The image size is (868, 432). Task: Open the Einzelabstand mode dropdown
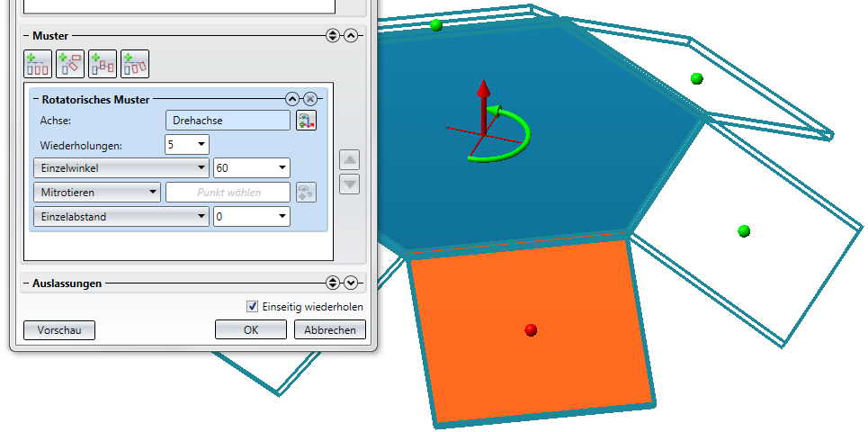[121, 217]
